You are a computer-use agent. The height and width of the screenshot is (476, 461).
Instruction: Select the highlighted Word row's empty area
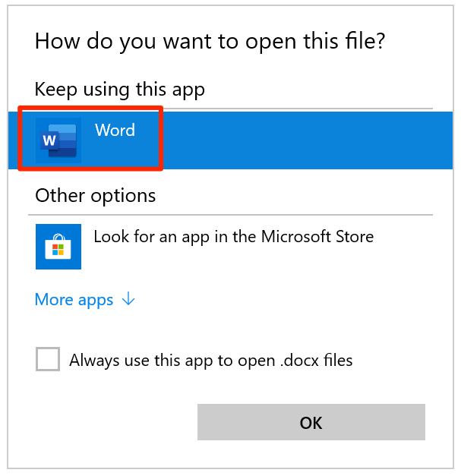(x=304, y=140)
